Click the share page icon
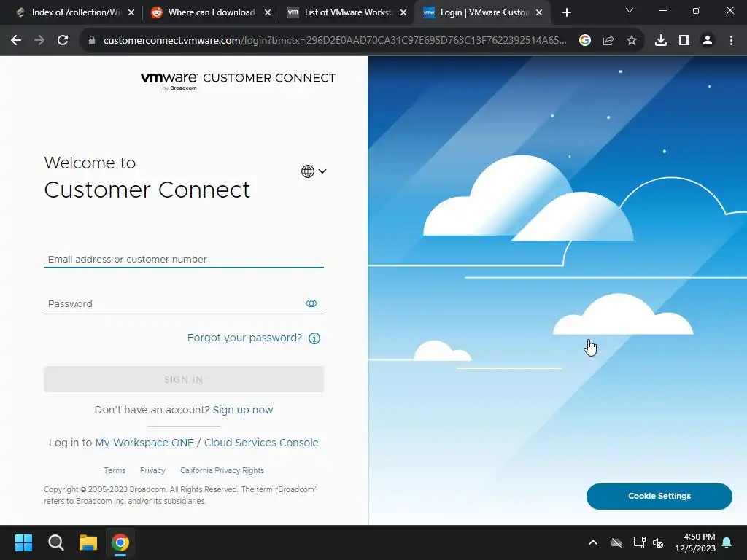The image size is (747, 560). [608, 41]
